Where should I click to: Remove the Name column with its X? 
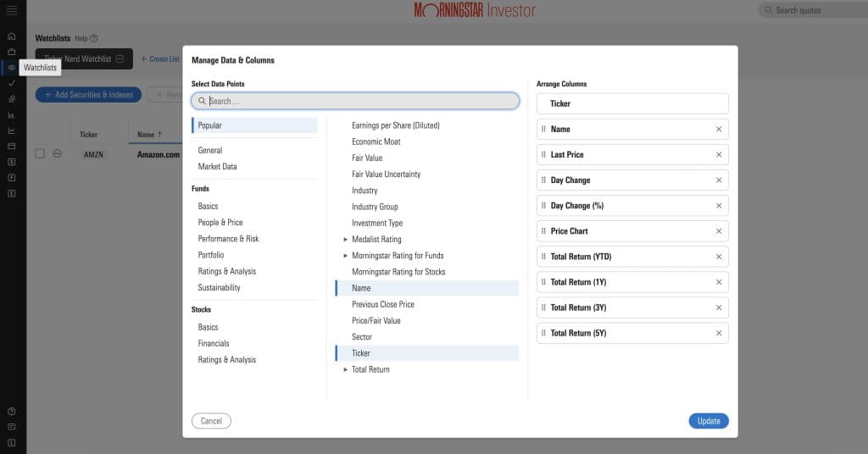[719, 129]
